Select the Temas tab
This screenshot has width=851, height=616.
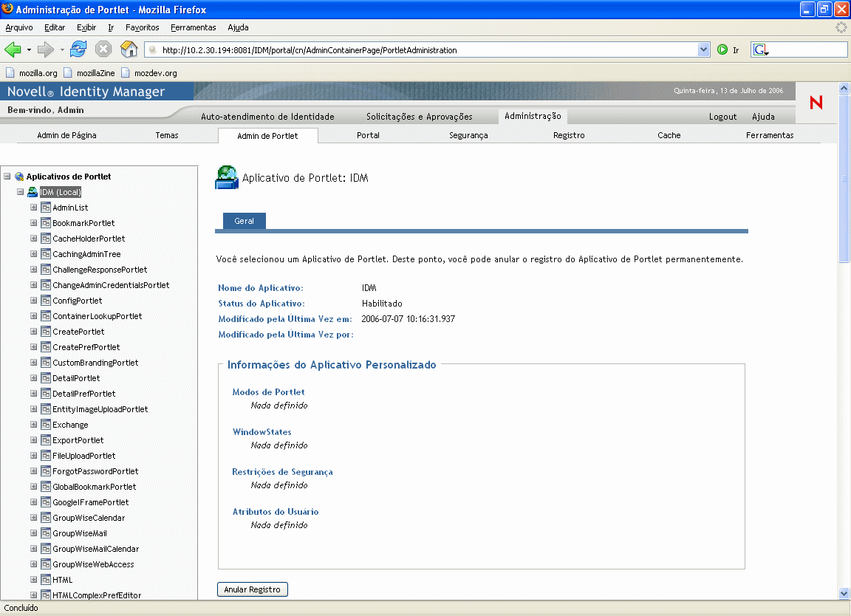[x=167, y=135]
